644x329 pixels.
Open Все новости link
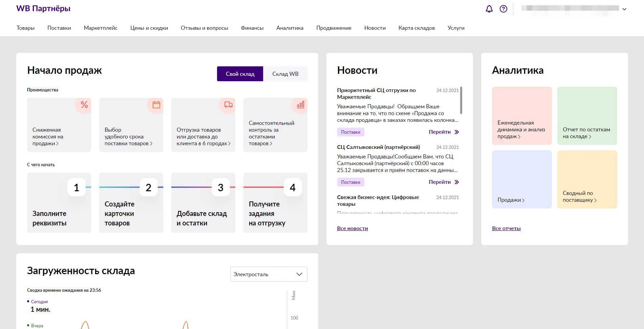click(352, 228)
